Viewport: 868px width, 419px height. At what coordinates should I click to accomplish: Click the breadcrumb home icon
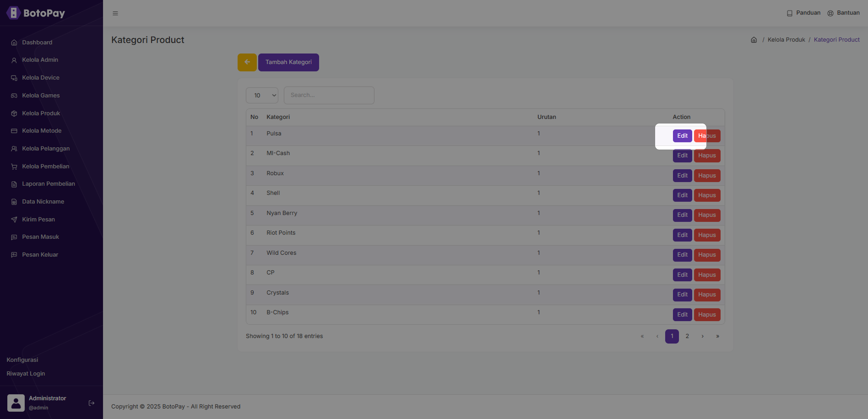[x=754, y=40]
